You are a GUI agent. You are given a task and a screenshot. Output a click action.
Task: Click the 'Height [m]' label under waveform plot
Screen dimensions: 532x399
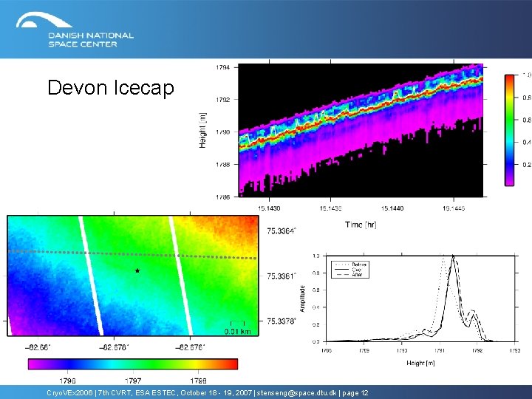coord(420,363)
